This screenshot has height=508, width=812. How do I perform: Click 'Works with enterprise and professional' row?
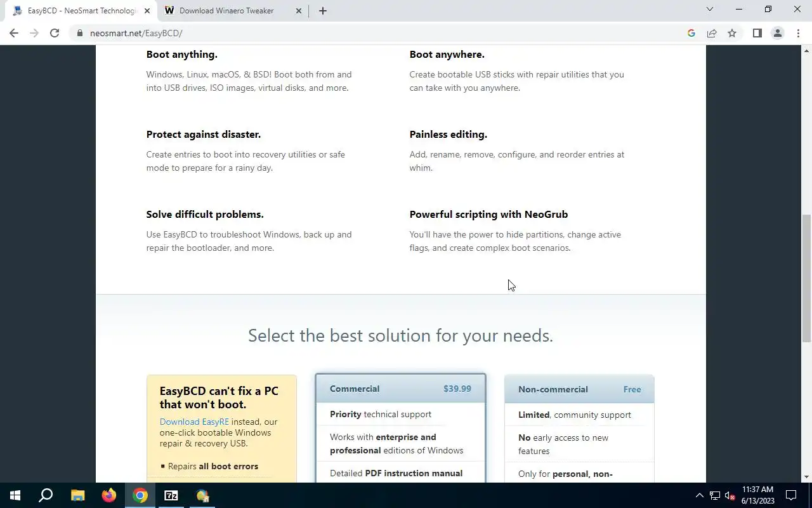pyautogui.click(x=396, y=444)
